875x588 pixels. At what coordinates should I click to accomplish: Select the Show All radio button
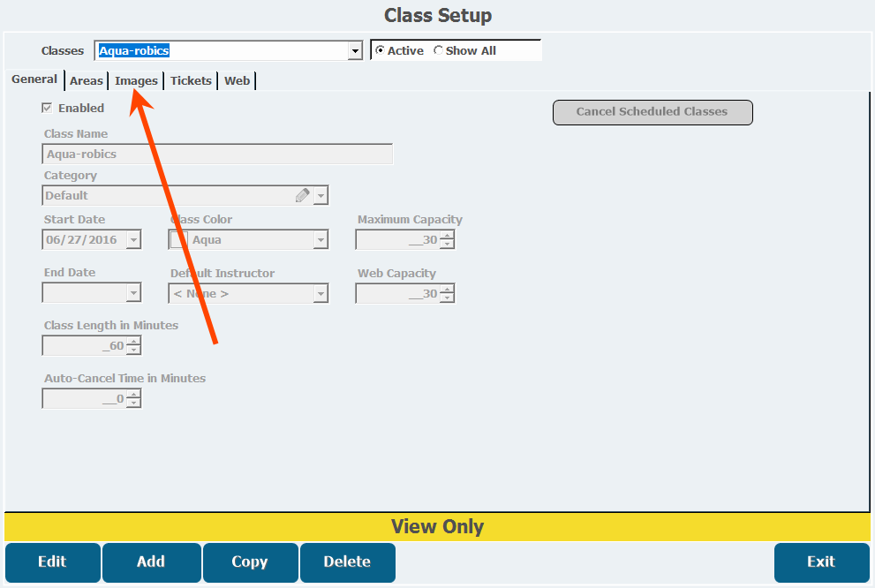(x=438, y=50)
